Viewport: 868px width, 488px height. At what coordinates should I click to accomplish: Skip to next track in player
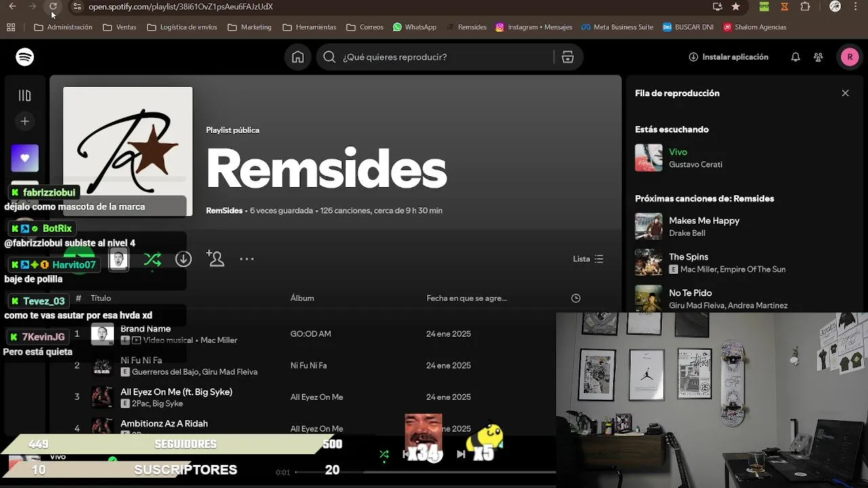[x=461, y=454]
